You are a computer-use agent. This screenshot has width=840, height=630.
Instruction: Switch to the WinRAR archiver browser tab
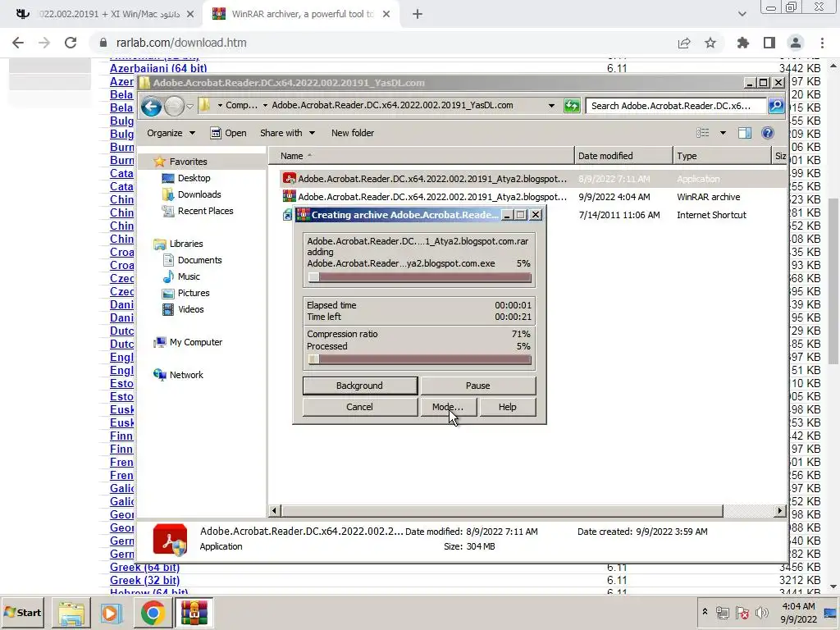pyautogui.click(x=302, y=14)
